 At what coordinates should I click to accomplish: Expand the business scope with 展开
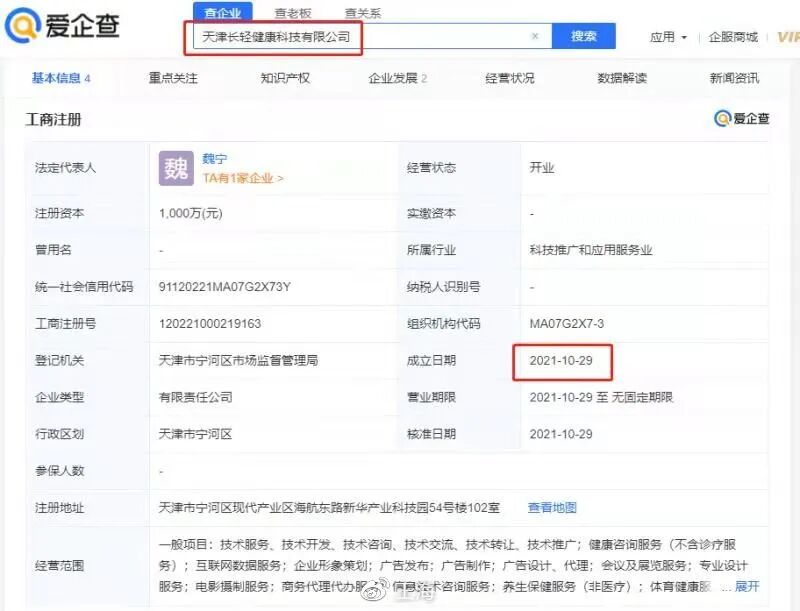pos(747,587)
